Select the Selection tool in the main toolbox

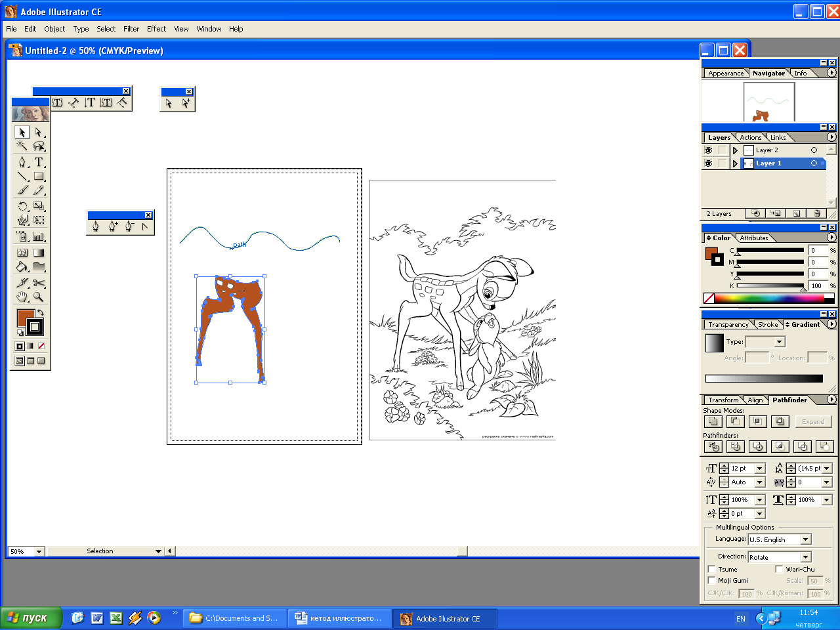(22, 132)
